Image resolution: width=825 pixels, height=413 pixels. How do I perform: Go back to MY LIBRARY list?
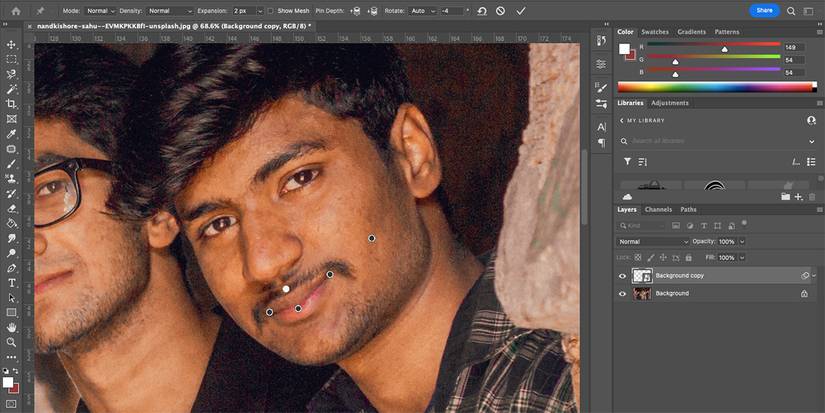(622, 120)
